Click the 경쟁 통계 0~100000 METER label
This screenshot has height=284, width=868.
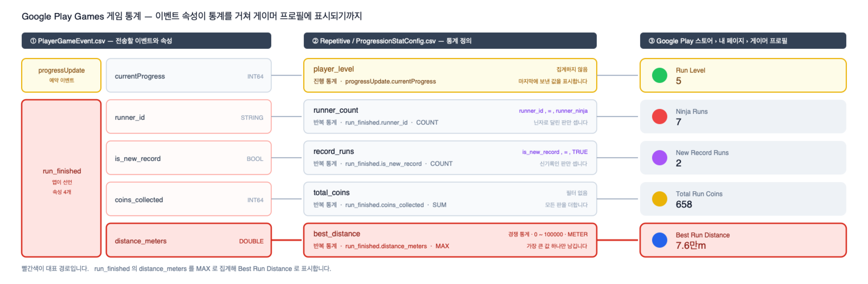tap(548, 234)
